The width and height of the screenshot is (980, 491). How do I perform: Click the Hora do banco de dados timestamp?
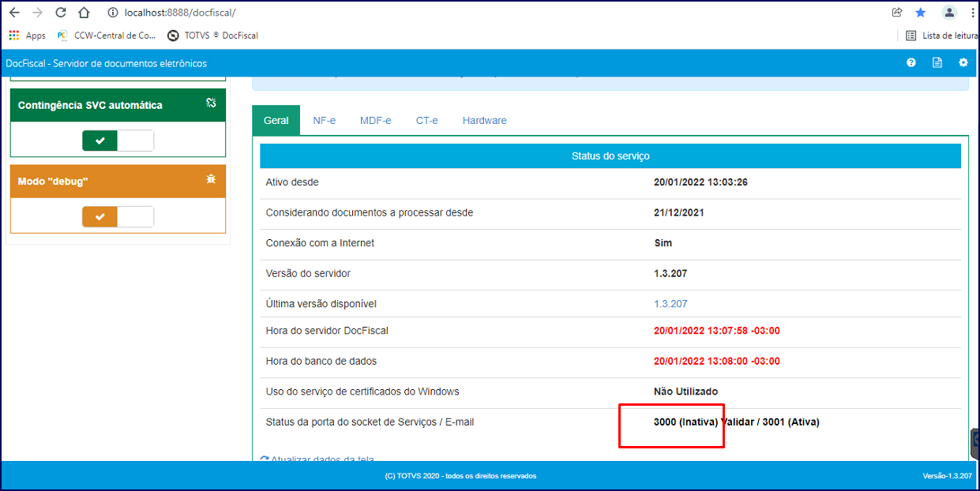[x=717, y=362]
